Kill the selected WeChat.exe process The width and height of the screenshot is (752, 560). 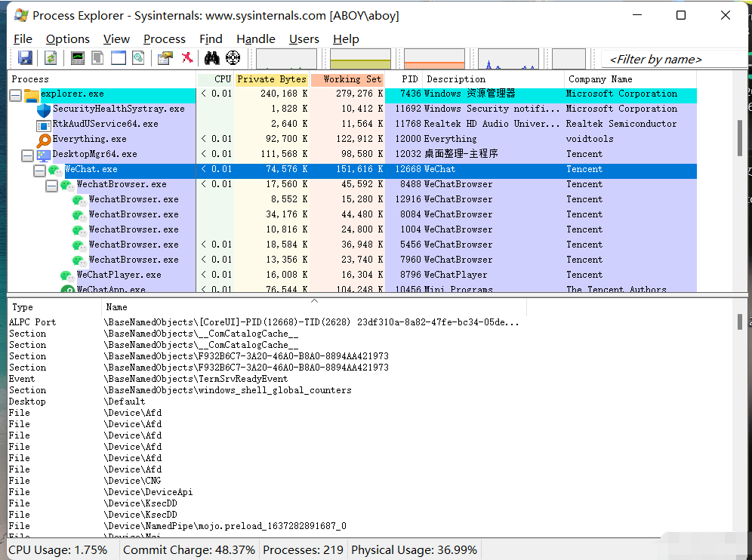pos(187,58)
